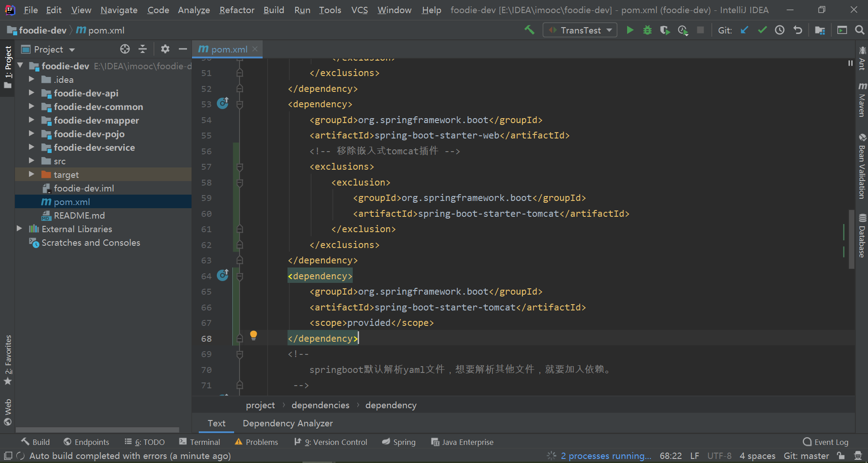Select the Text editor tab
Viewport: 868px width, 463px height.
216,423
